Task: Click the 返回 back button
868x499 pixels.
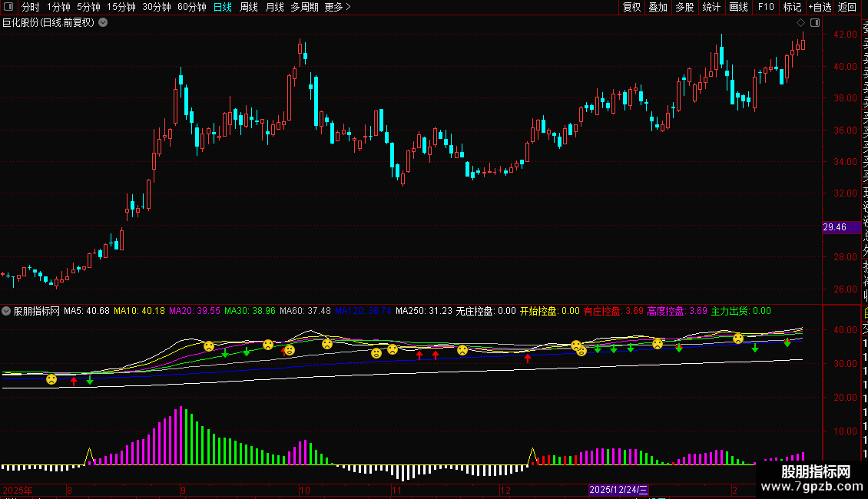Action: click(846, 8)
